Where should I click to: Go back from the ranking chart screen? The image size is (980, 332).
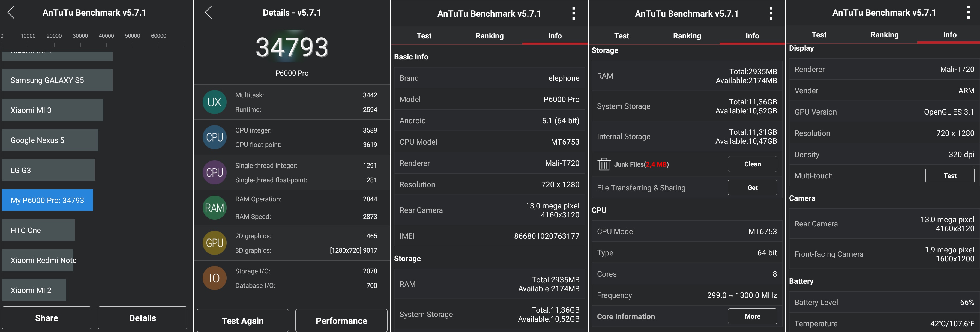11,13
